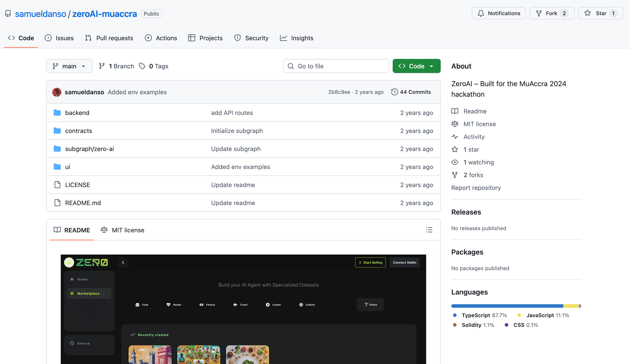Open the Notifications bell button
Viewport: 630px width, 364px height.
[499, 13]
